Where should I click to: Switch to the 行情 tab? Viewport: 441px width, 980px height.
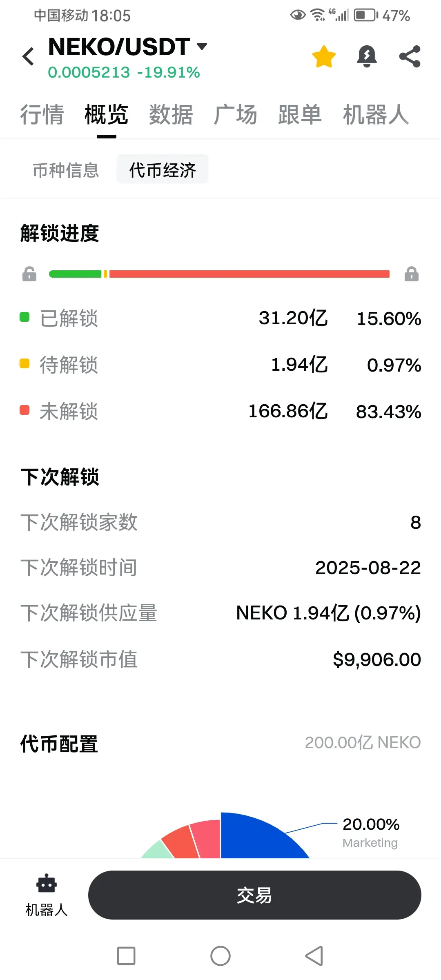pyautogui.click(x=42, y=115)
